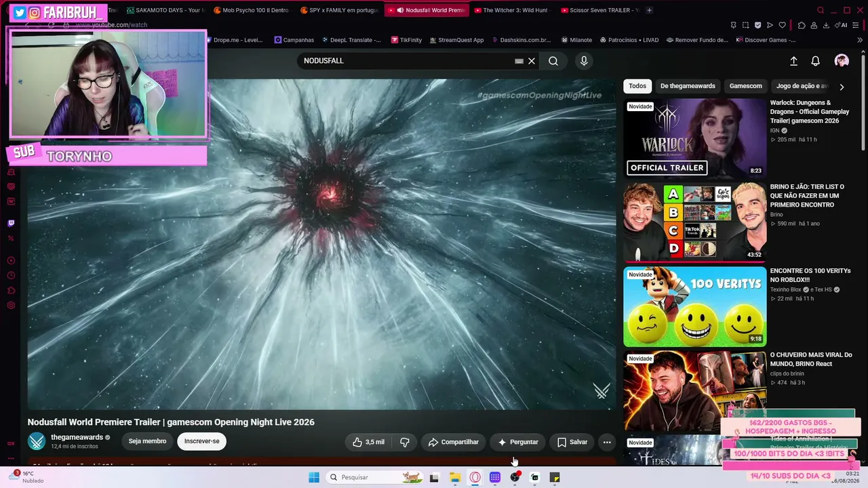Open the browser player send icon
Image resolution: width=868 pixels, height=488 pixels.
(x=770, y=25)
